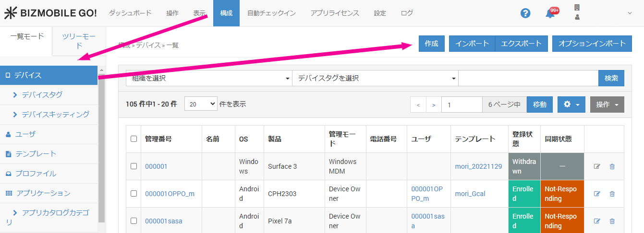
Task: Toggle the select-all checkbox in table header
Action: tap(134, 139)
